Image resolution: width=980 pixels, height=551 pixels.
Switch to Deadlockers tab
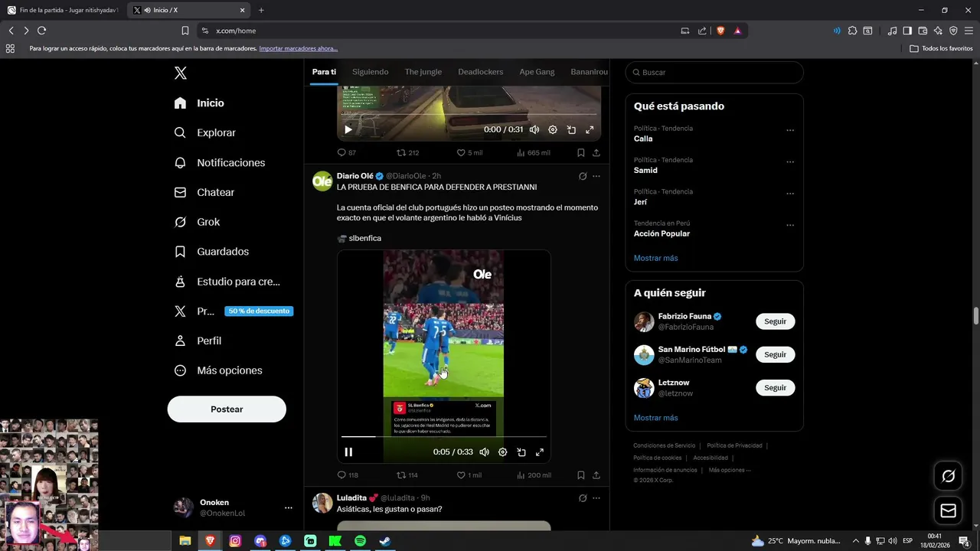point(481,72)
